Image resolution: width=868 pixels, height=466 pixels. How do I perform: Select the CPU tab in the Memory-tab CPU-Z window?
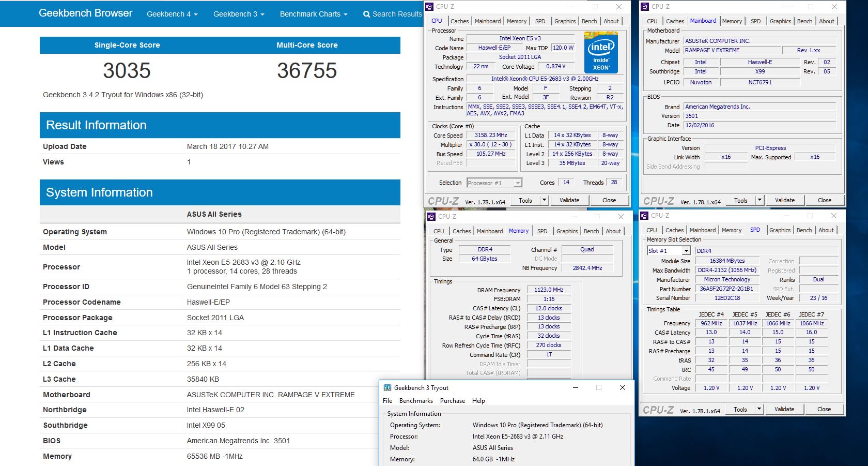click(439, 231)
